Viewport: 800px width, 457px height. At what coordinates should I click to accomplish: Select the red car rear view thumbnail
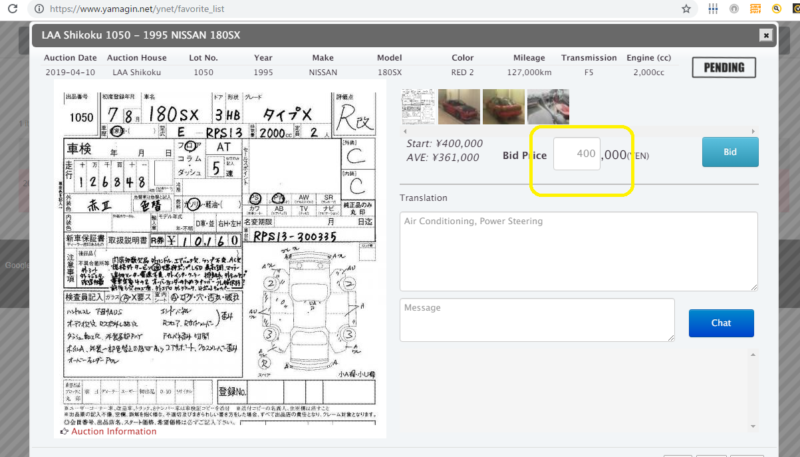coord(504,107)
